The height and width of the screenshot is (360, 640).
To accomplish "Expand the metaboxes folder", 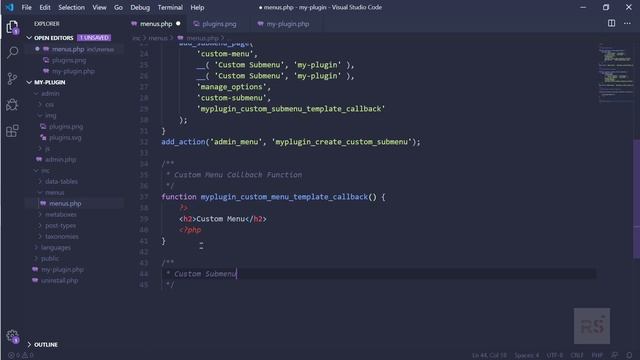I will pos(60,214).
